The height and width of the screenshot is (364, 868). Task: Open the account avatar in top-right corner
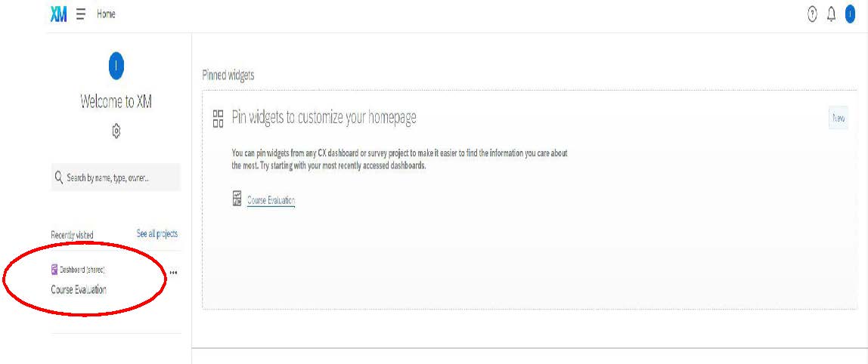pyautogui.click(x=851, y=14)
